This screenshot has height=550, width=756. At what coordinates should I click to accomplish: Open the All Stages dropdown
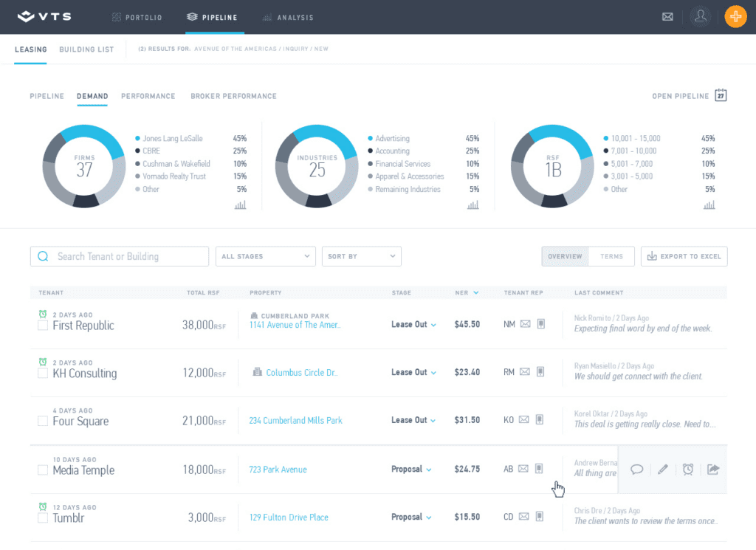265,256
